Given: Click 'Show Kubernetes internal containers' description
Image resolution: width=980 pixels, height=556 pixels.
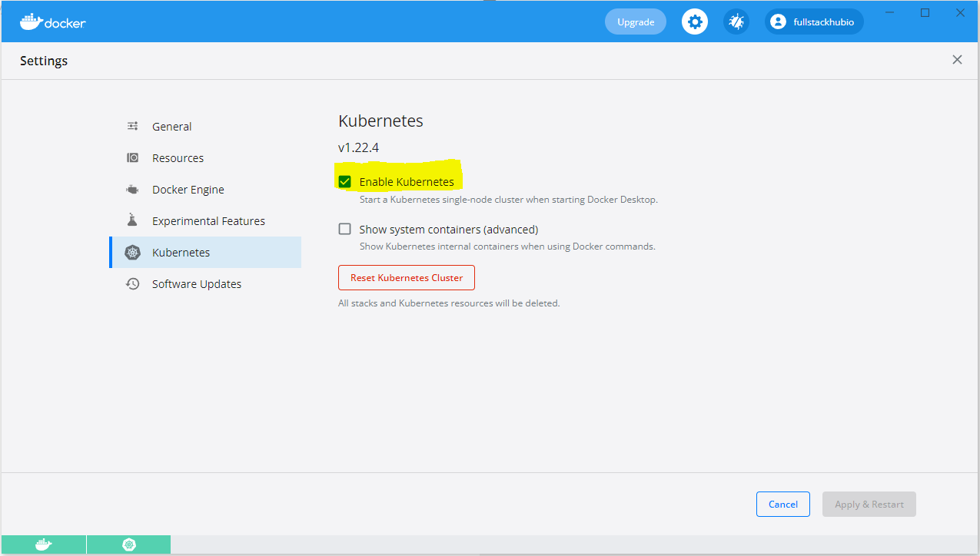Looking at the screenshot, I should (507, 247).
